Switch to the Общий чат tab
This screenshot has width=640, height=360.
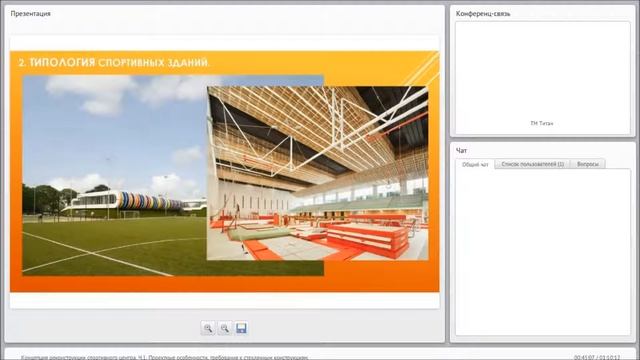[475, 164]
